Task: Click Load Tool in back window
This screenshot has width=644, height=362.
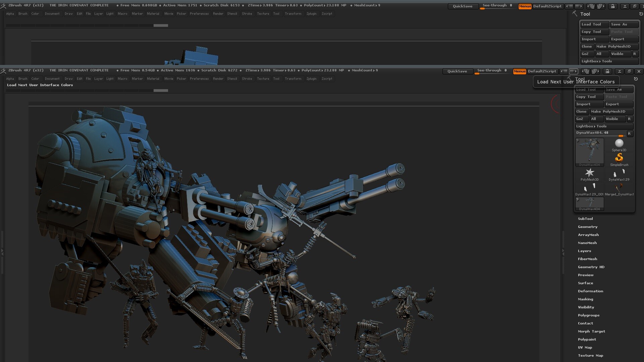Action: 595,24
